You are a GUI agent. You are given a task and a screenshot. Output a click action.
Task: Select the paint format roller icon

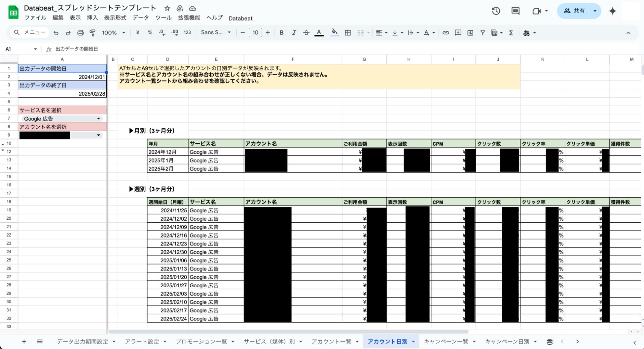tap(92, 33)
